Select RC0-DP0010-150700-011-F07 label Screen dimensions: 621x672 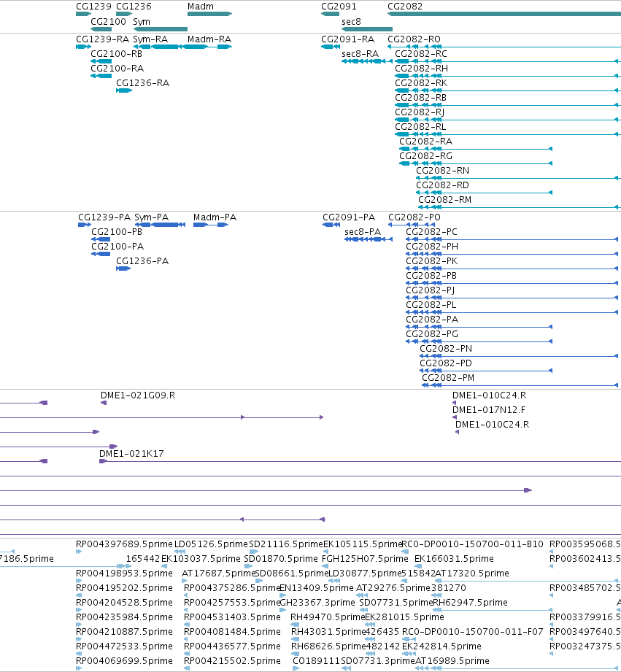pos(472,632)
